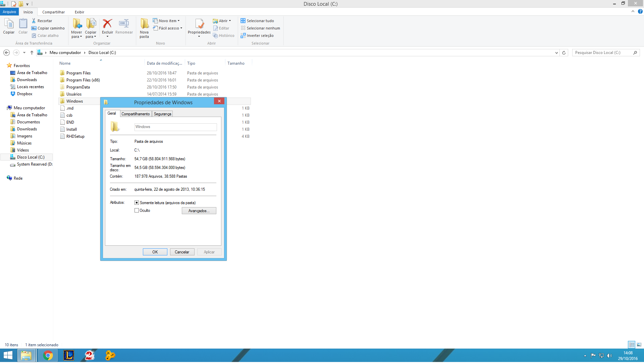Open recent locations dropdown arrow
Viewport: 644px width, 363px height.
point(24,53)
